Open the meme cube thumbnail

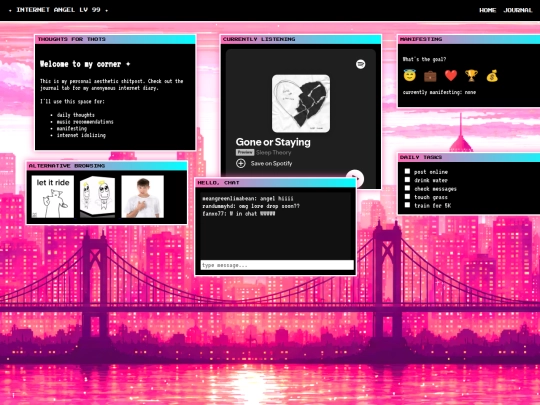point(97,197)
